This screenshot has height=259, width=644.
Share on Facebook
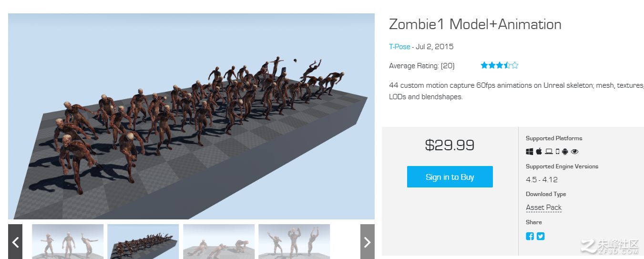530,236
